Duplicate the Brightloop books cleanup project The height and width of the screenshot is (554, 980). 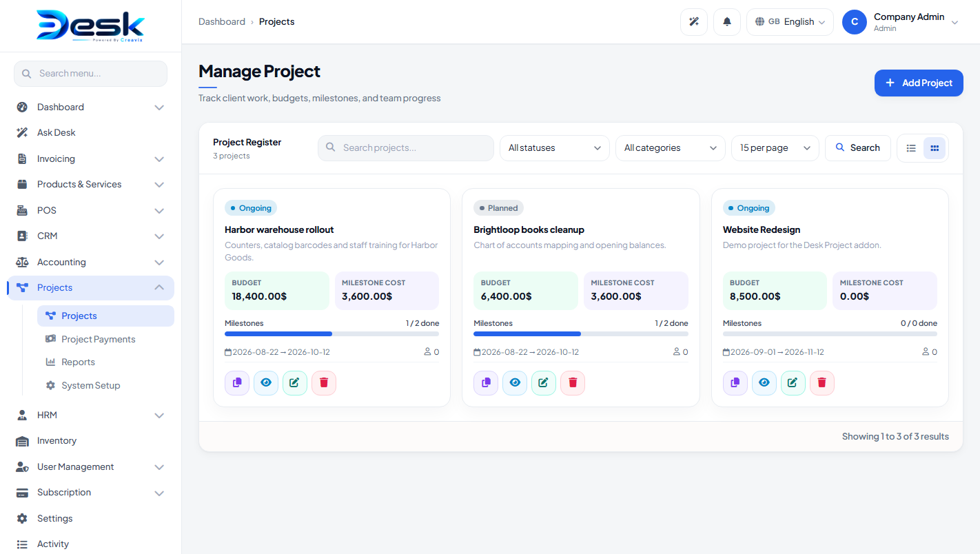click(x=486, y=383)
